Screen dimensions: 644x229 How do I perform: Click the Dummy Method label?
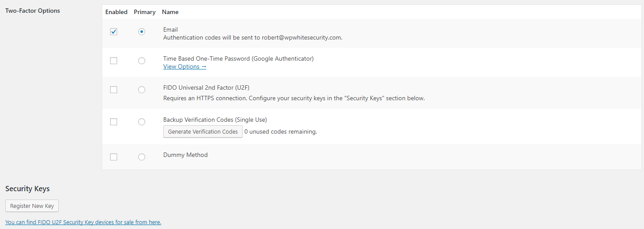point(186,155)
